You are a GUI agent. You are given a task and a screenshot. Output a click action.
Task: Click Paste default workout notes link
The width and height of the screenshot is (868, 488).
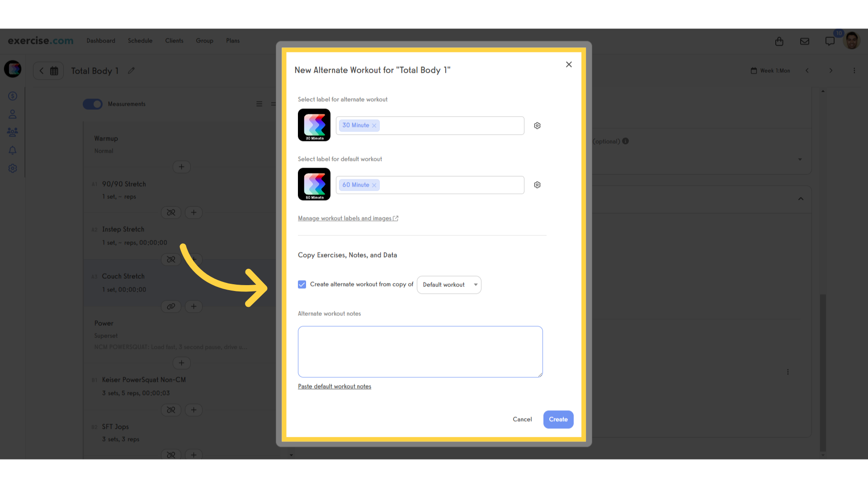[x=335, y=386]
